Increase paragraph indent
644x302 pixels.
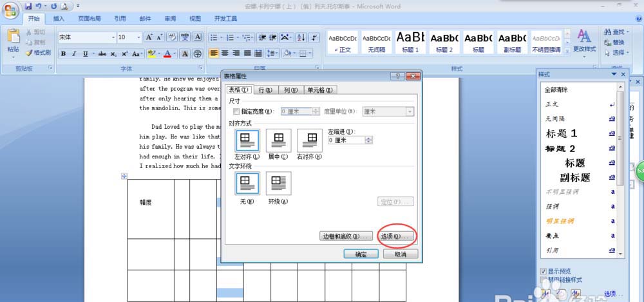[272, 37]
